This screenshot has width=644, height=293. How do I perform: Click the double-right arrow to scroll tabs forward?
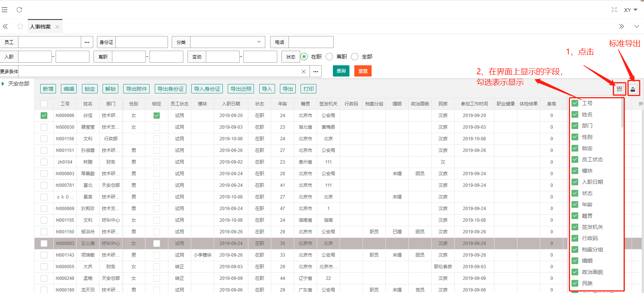621,26
